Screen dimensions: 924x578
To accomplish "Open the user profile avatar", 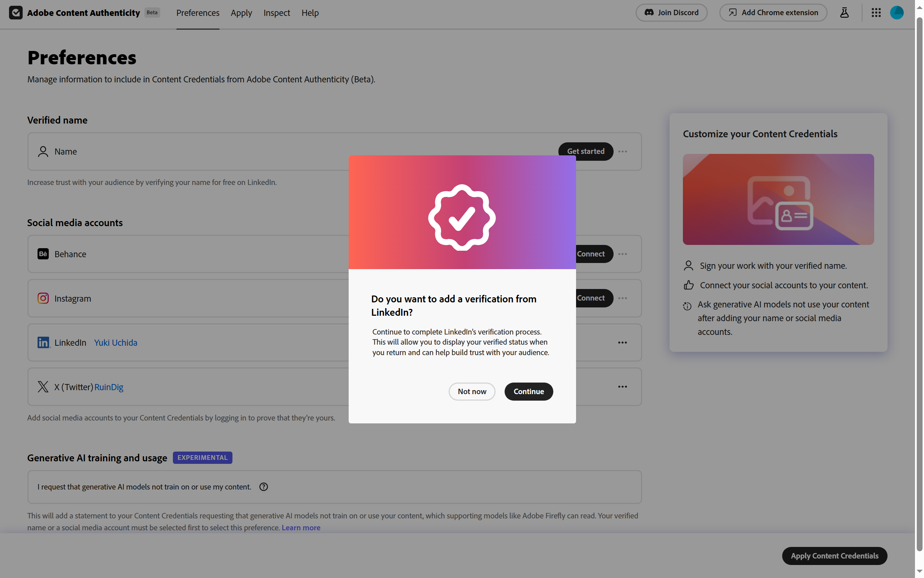I will click(897, 13).
